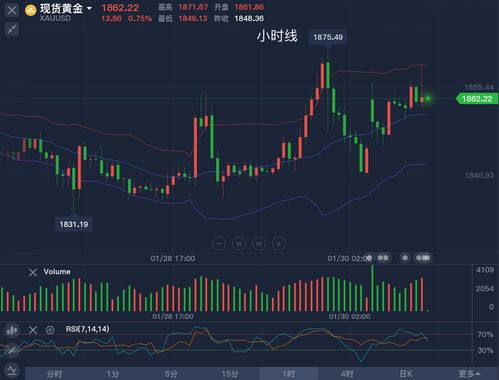Screen dimensions: 499x380
Task: Remove the RSI indicator panel with its X
Action: (33, 330)
